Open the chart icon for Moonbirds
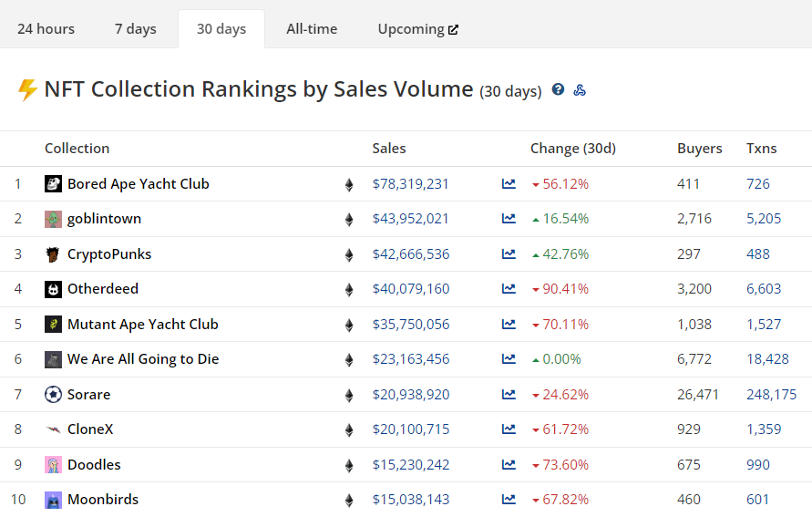This screenshot has width=812, height=517. [509, 500]
